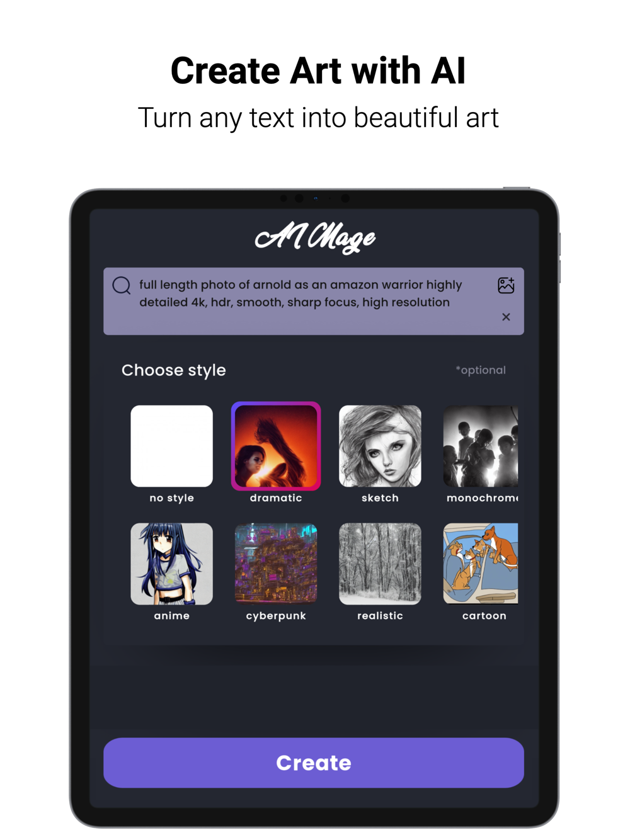Select the monochrome style thumbnail
The height and width of the screenshot is (840, 630).
tap(481, 446)
